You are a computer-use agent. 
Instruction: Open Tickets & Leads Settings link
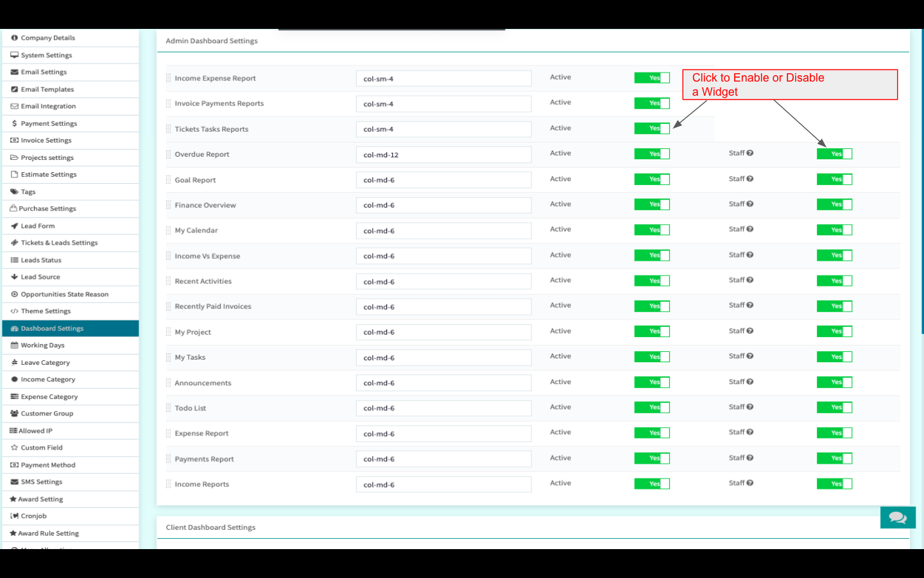pos(59,243)
